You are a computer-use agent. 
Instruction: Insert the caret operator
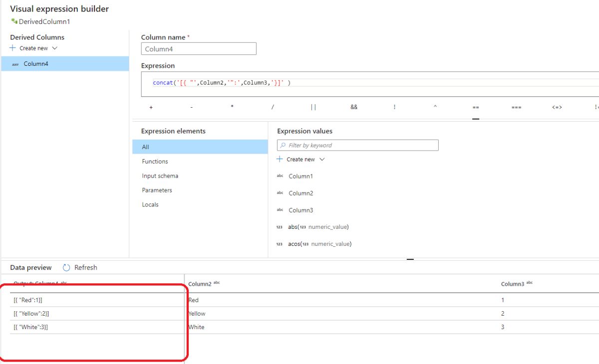point(435,107)
